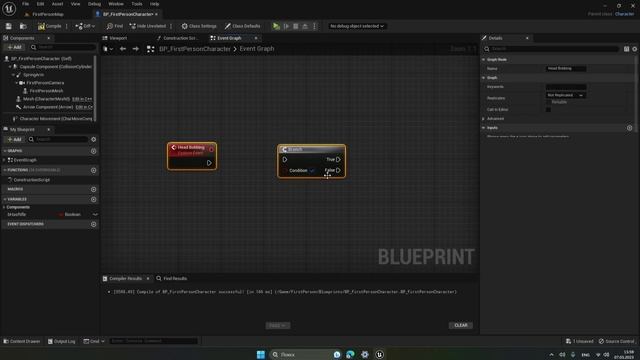Viewport: 640px width, 360px height.
Task: Open Class Settings
Action: click(x=199, y=26)
